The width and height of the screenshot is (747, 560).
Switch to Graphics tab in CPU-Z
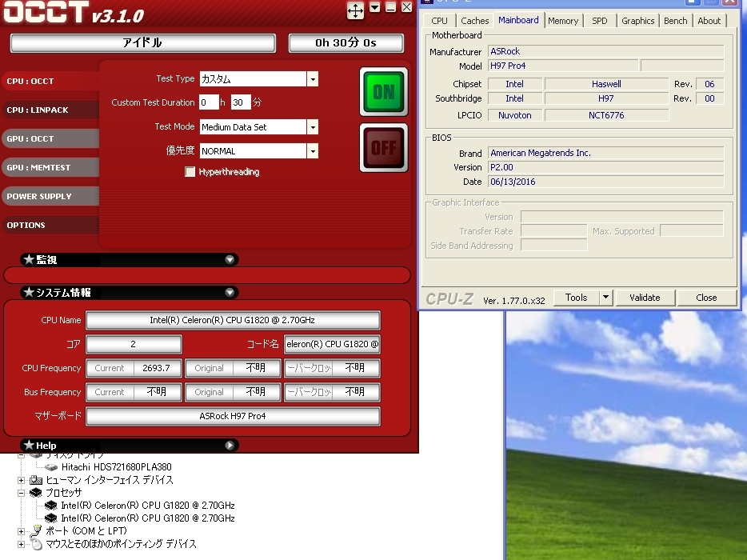[638, 21]
